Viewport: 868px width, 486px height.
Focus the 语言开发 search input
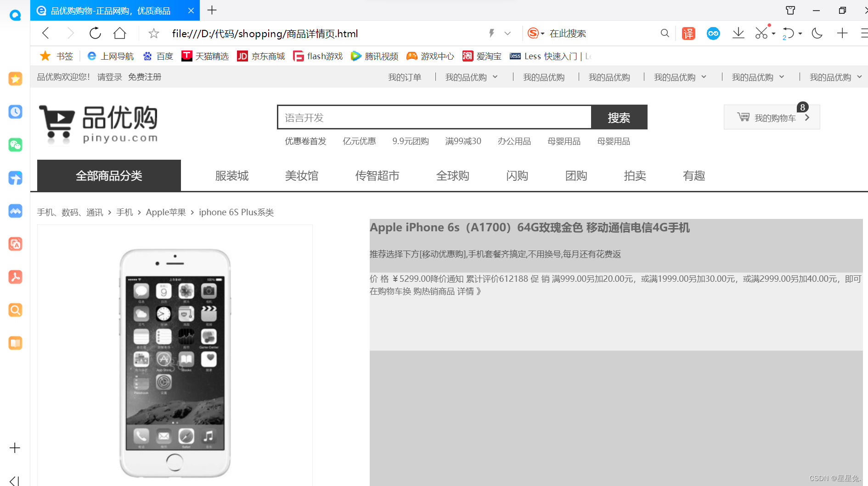pos(434,117)
